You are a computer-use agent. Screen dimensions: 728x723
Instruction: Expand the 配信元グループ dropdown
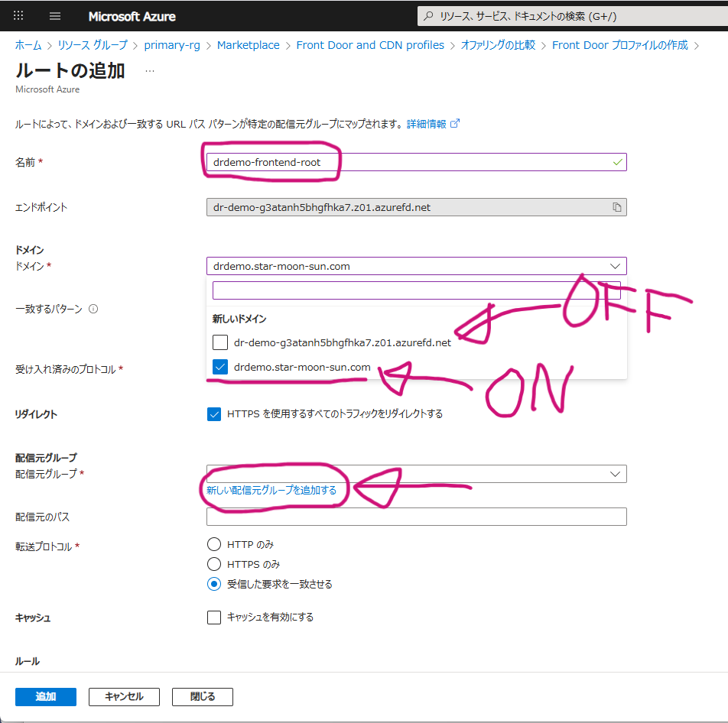pyautogui.click(x=417, y=474)
